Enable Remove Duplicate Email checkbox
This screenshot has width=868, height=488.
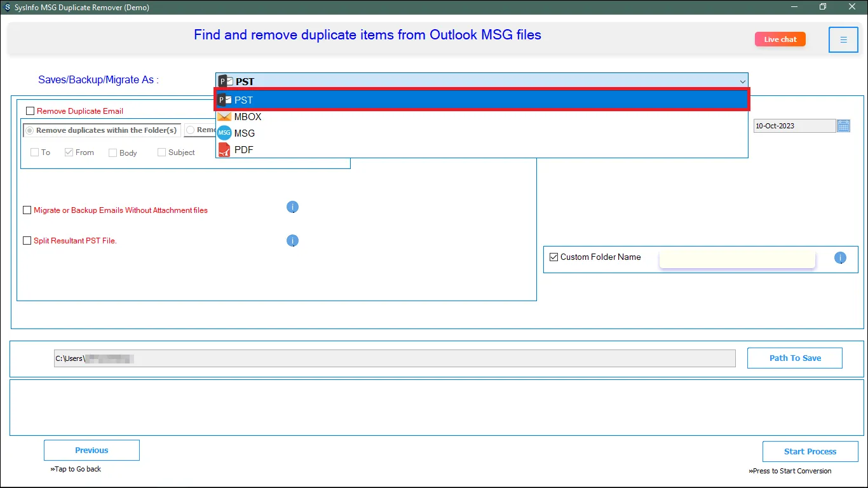pos(31,111)
